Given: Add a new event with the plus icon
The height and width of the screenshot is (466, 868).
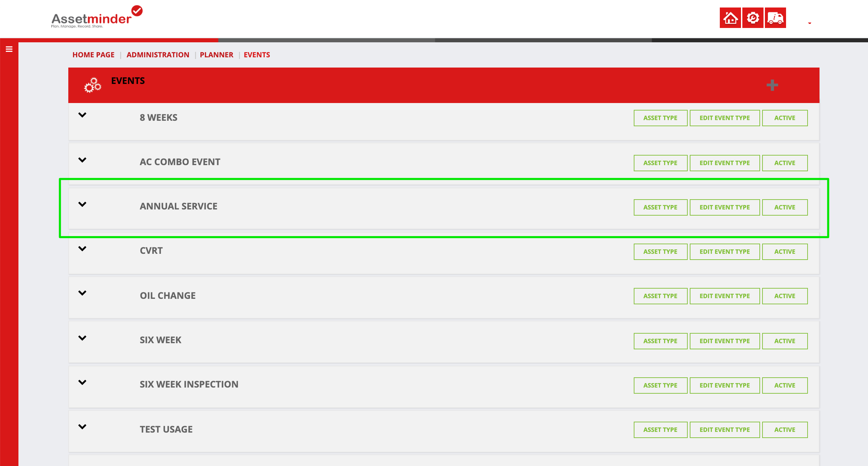Looking at the screenshot, I should tap(772, 85).
